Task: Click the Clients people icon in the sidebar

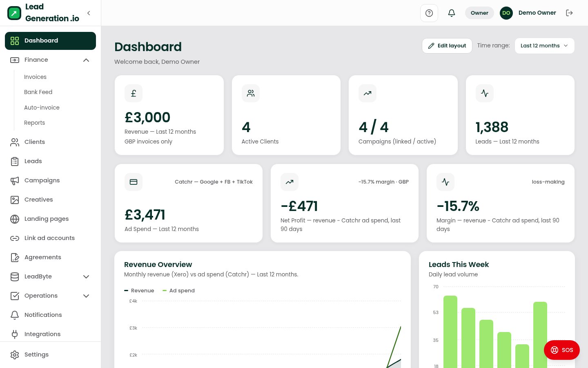Action: 15,142
